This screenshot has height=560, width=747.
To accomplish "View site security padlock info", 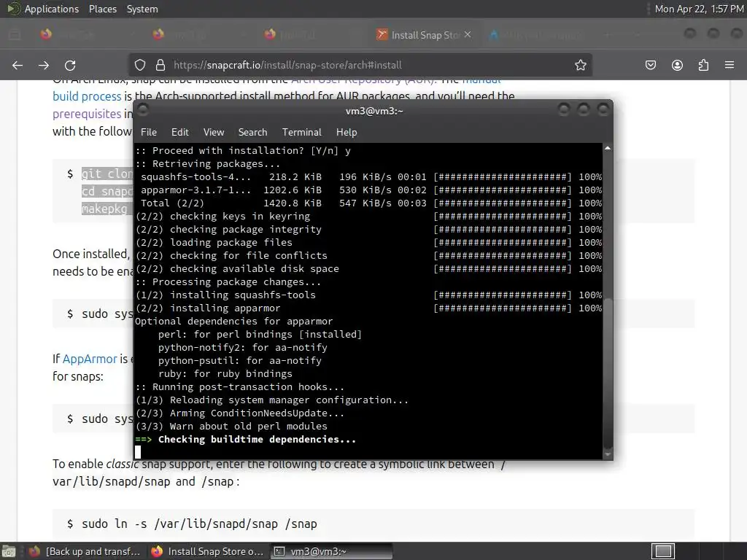I will coord(160,65).
